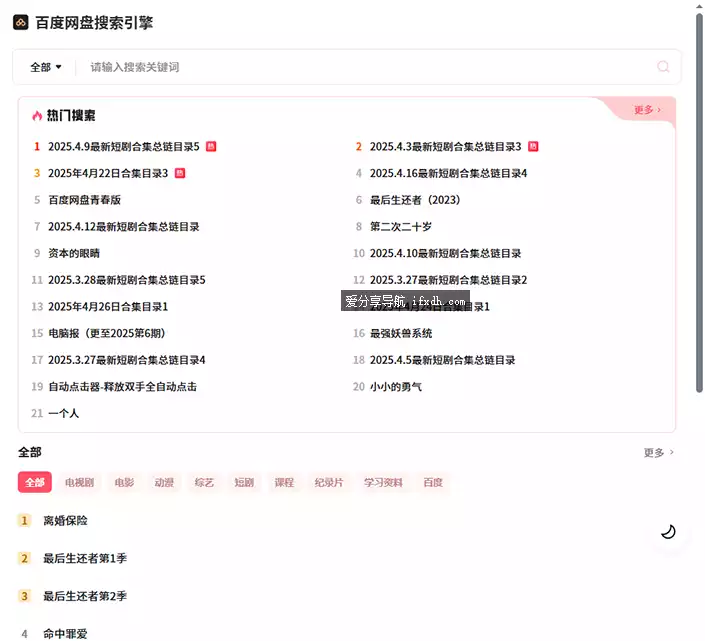705x641 pixels.
Task: Switch to the 综艺 tab
Action: tap(204, 482)
